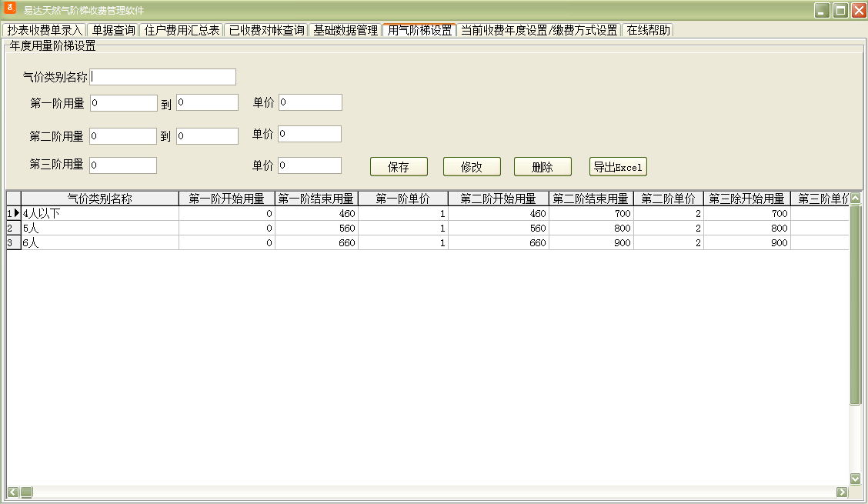Image resolution: width=868 pixels, height=504 pixels.
Task: Maximize the application window
Action: coord(840,10)
